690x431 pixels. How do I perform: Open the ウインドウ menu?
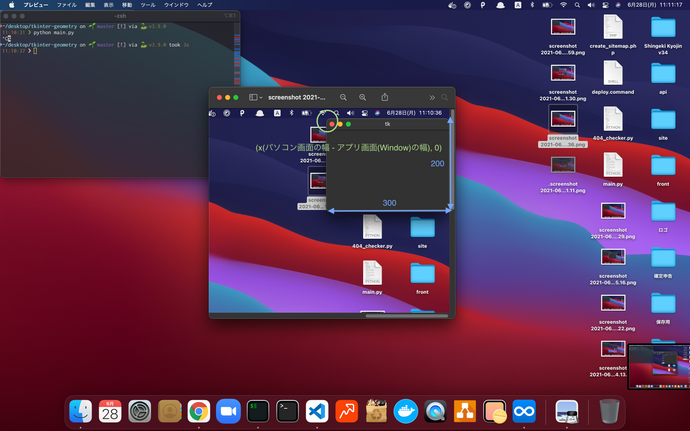click(x=176, y=5)
